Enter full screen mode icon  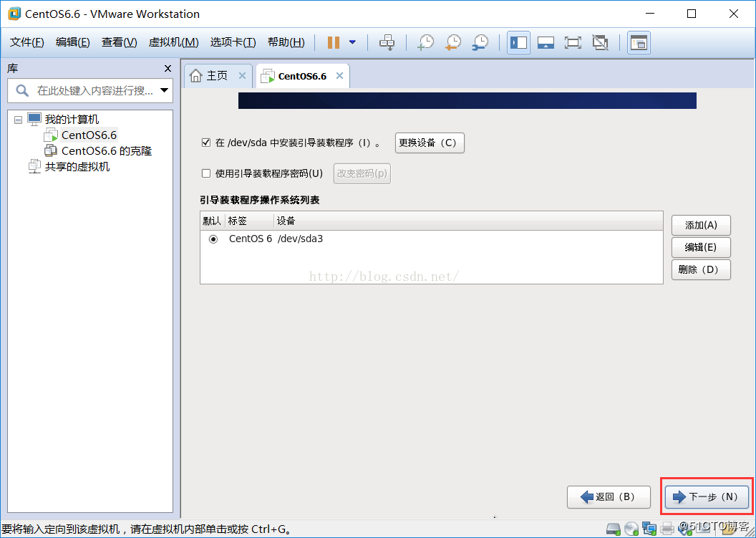(x=573, y=42)
